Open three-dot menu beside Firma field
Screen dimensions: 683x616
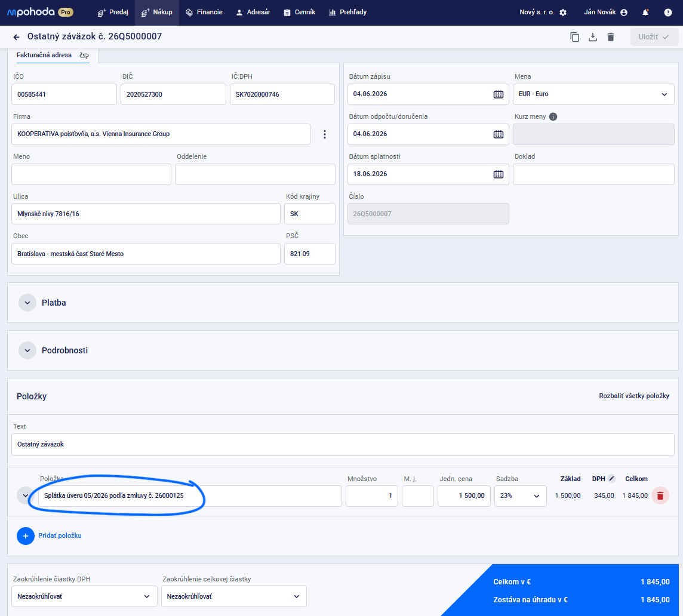click(x=325, y=134)
